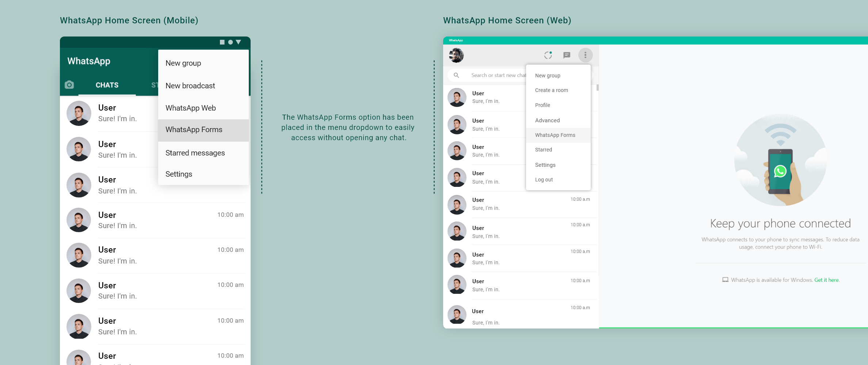Start a new chat via the message icon
This screenshot has height=365, width=868.
[x=567, y=55]
